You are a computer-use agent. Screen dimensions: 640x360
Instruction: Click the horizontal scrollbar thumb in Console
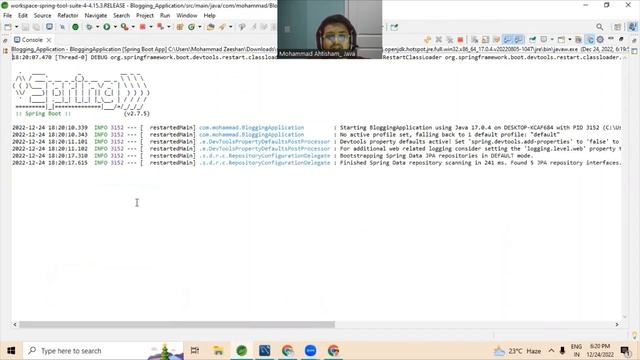pos(177,324)
